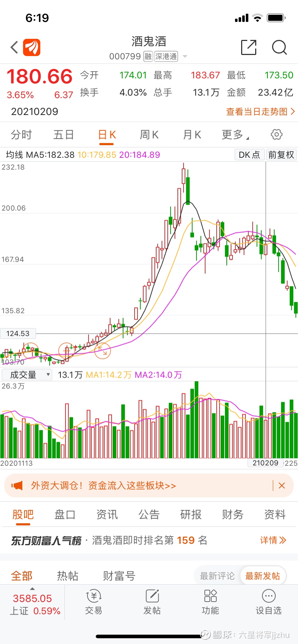Select the 周K chart tab
This screenshot has width=298, height=644.
(x=149, y=135)
